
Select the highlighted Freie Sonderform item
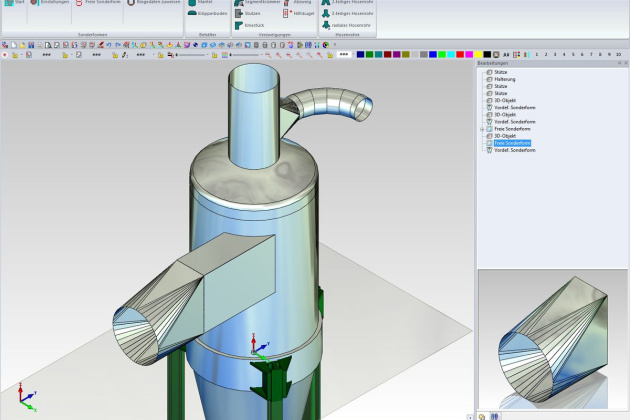514,143
